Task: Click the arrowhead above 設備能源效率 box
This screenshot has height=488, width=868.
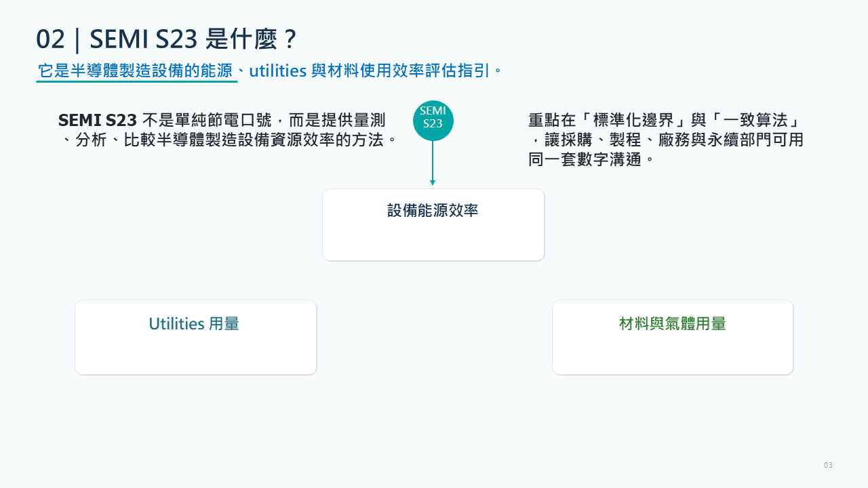Action: click(433, 183)
